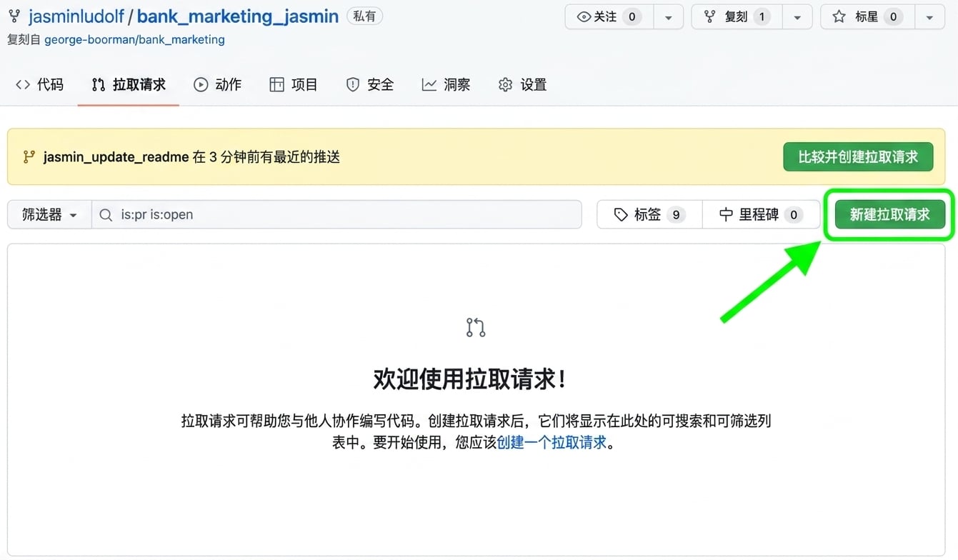958x560 pixels.
Task: Open the bank_marketing_jasmin repository link
Action: coord(238,16)
